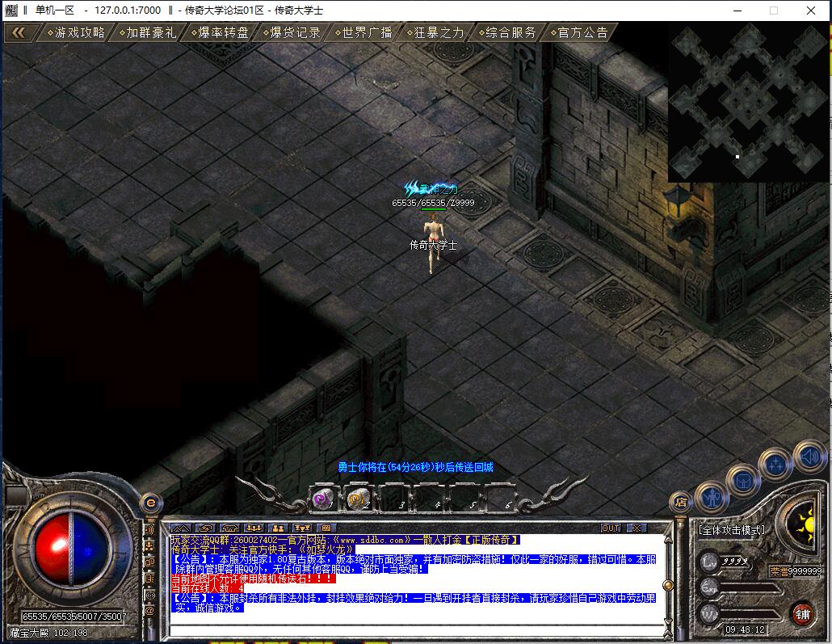Open the keyboard icon in chat toolbar
Screen dimensions: 832x644
[326, 528]
